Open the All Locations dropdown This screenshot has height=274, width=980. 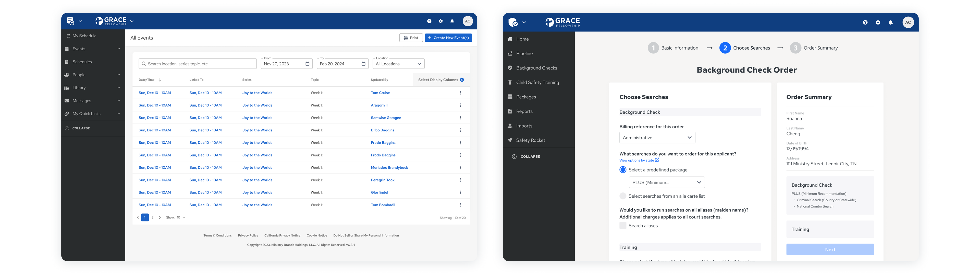tap(398, 64)
